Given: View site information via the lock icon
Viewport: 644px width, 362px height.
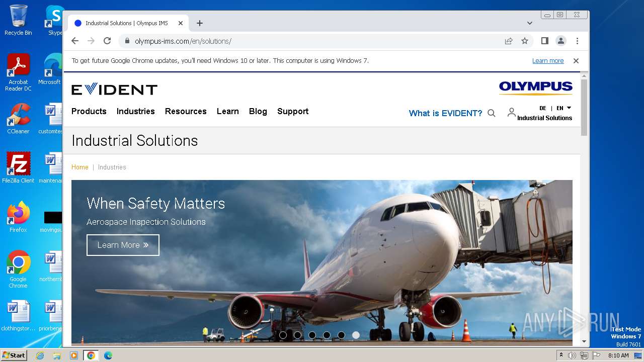Looking at the screenshot, I should [127, 41].
